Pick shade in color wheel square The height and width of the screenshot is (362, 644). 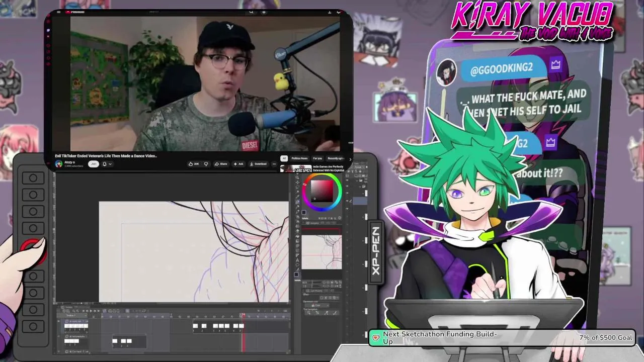[x=322, y=191]
